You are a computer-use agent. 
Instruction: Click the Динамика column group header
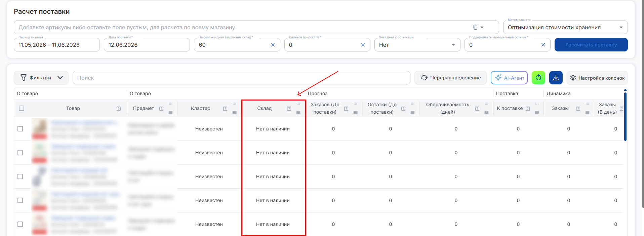coord(558,93)
